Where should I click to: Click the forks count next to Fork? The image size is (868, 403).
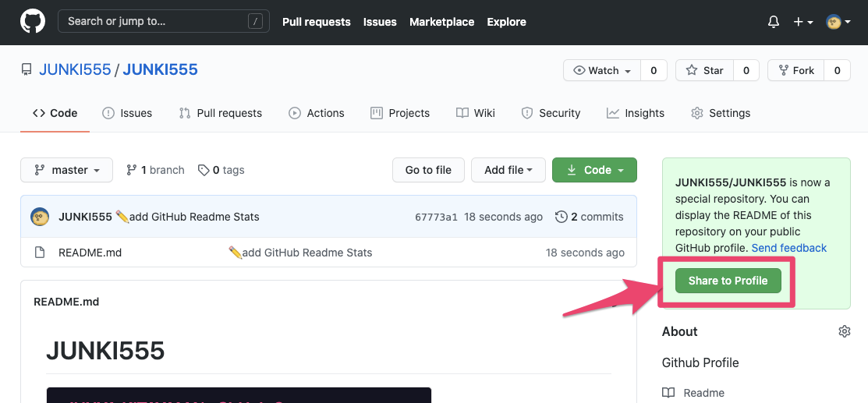(837, 70)
